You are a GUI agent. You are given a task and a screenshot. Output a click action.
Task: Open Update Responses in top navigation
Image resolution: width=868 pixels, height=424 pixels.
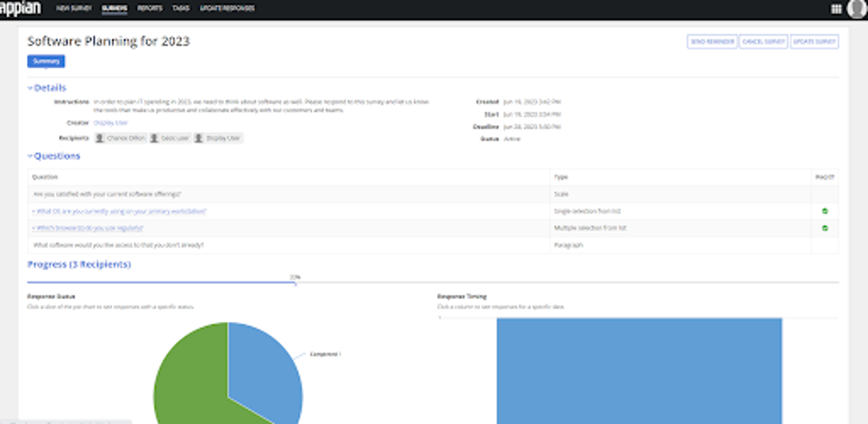coord(227,8)
